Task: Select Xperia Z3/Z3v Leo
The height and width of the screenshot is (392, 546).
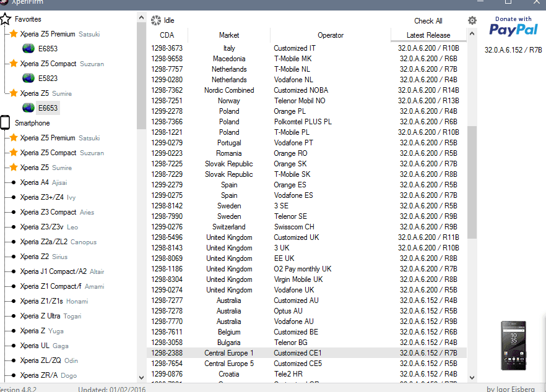Action: pos(49,227)
